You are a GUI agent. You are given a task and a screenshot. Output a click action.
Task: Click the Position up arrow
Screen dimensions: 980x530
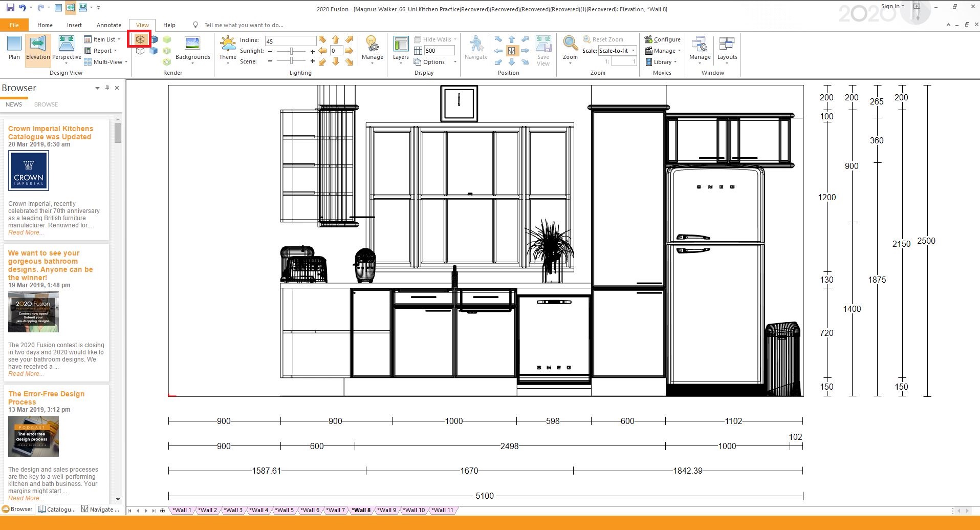point(511,39)
